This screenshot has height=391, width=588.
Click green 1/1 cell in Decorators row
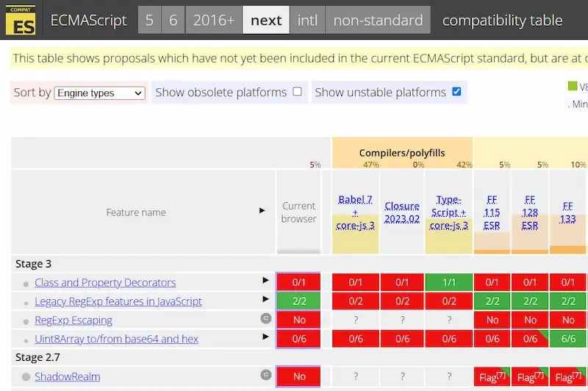pos(449,282)
